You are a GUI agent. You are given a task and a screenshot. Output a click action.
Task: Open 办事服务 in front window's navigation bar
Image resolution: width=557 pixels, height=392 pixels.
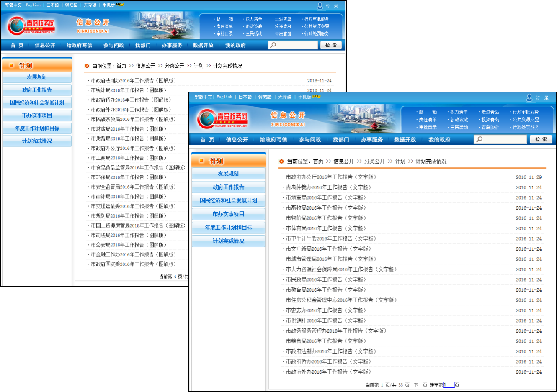[x=371, y=140]
